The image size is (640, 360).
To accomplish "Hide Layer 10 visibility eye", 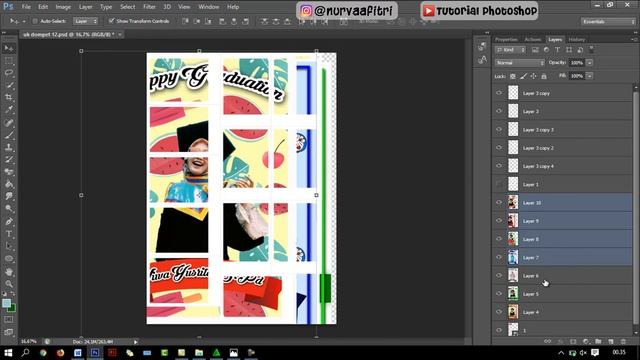I will 499,202.
